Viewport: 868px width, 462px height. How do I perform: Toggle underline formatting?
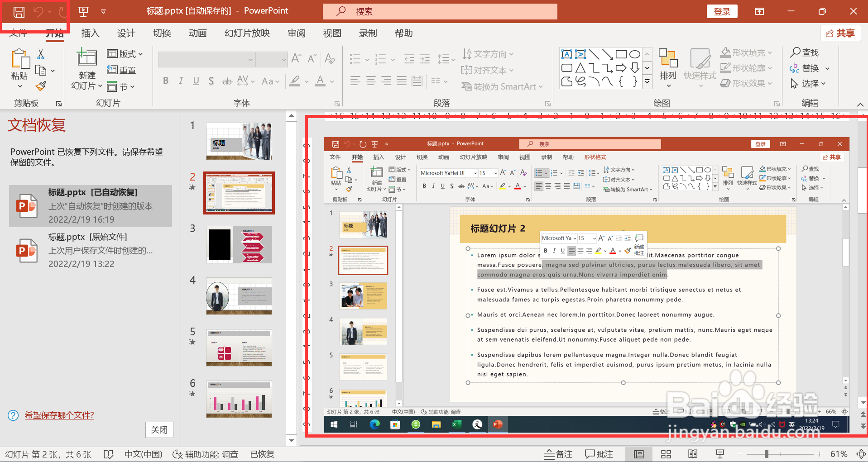click(196, 81)
